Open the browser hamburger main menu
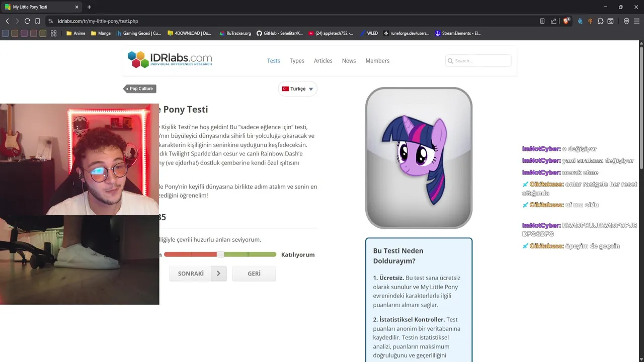Image resolution: width=644 pixels, height=362 pixels. coord(637,21)
